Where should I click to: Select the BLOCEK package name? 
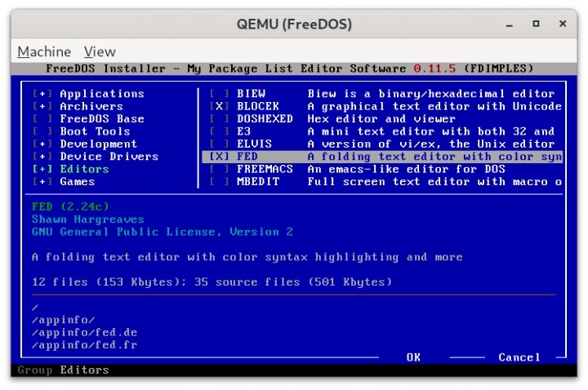click(x=258, y=106)
